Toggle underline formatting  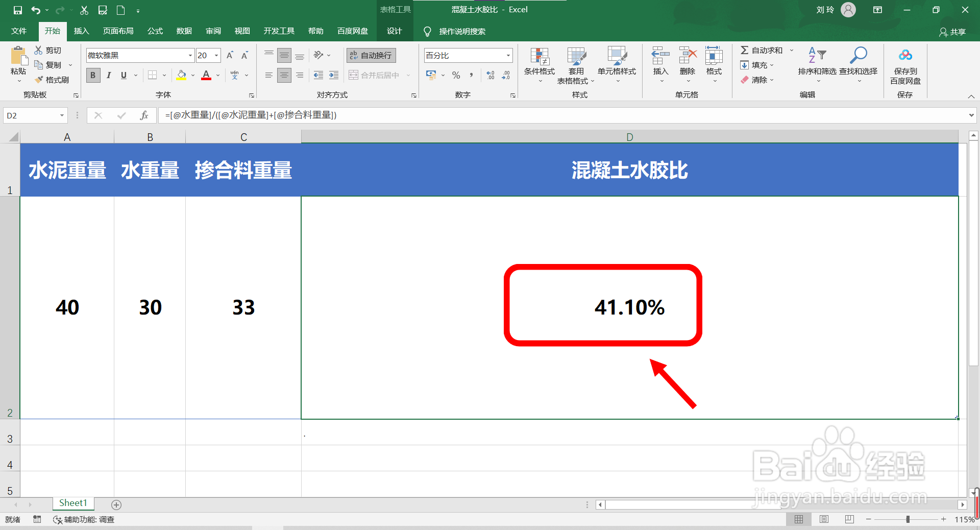click(123, 75)
